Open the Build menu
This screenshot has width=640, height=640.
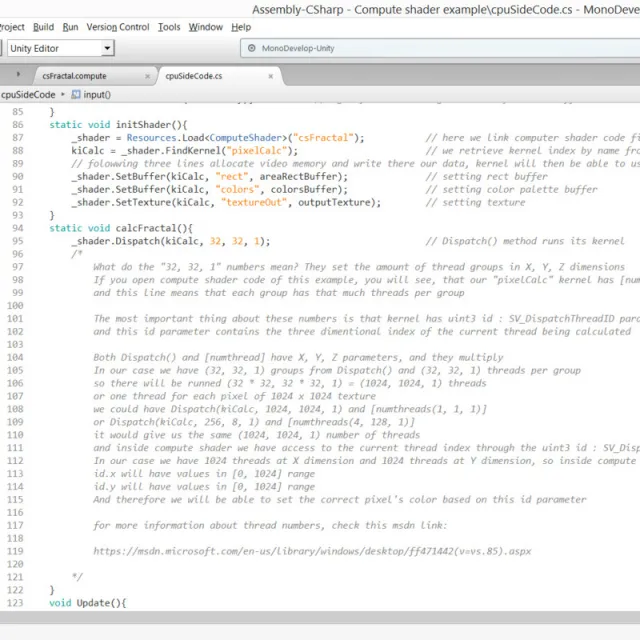click(43, 27)
